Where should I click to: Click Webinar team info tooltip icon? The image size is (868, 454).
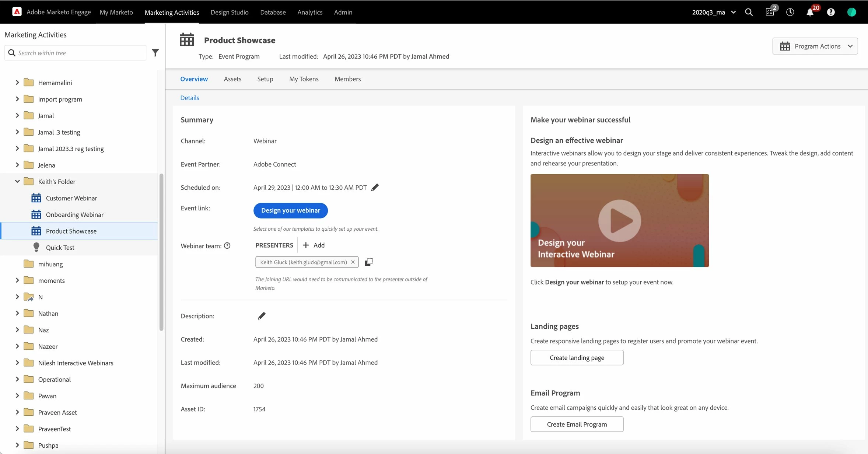(227, 246)
